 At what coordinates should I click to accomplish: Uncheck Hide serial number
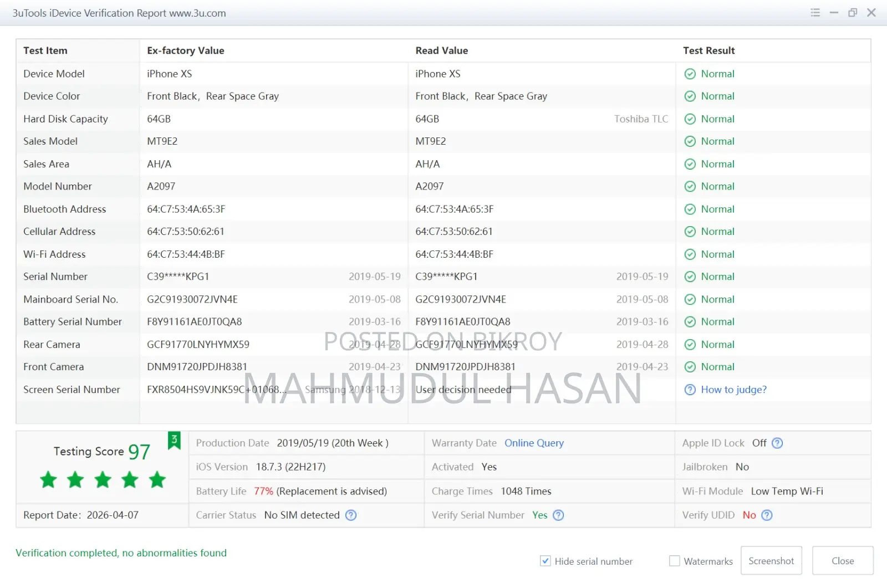[546, 561]
